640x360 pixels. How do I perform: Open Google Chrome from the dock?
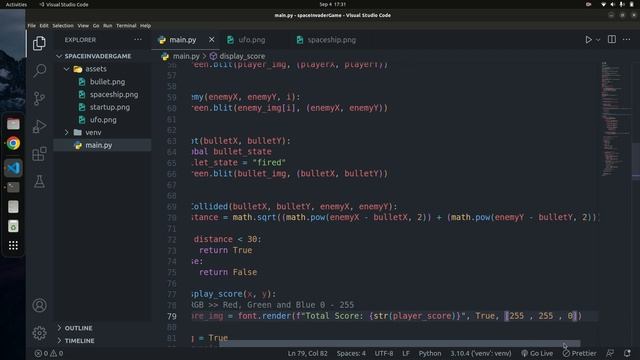tap(13, 143)
